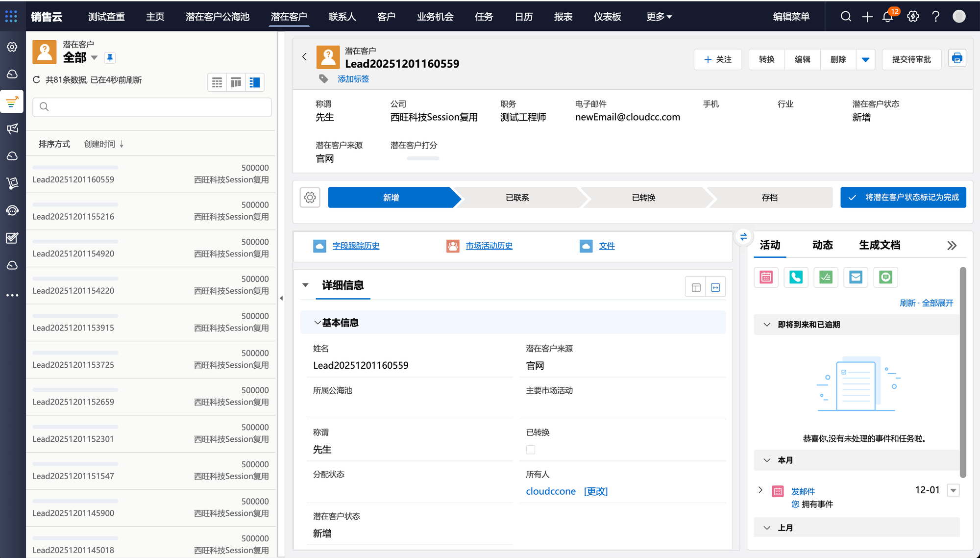Viewport: 980px width, 558px height.
Task: Switch to the 动态 tab
Action: [x=822, y=245]
